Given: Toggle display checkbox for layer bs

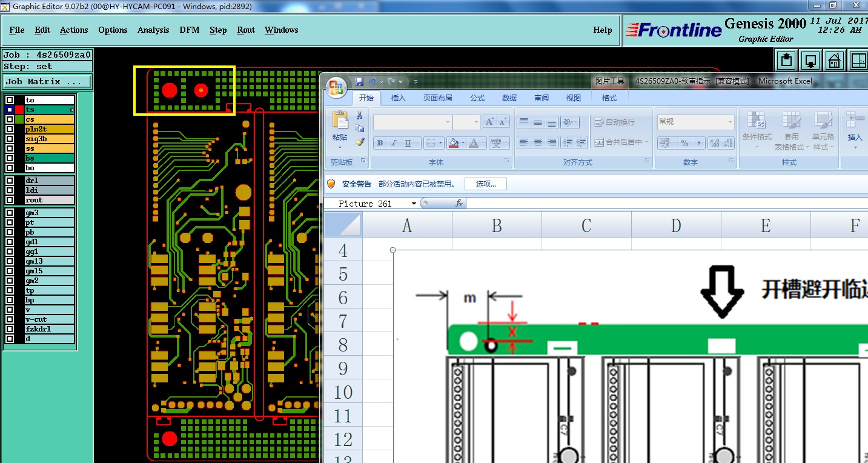Looking at the screenshot, I should coord(10,158).
